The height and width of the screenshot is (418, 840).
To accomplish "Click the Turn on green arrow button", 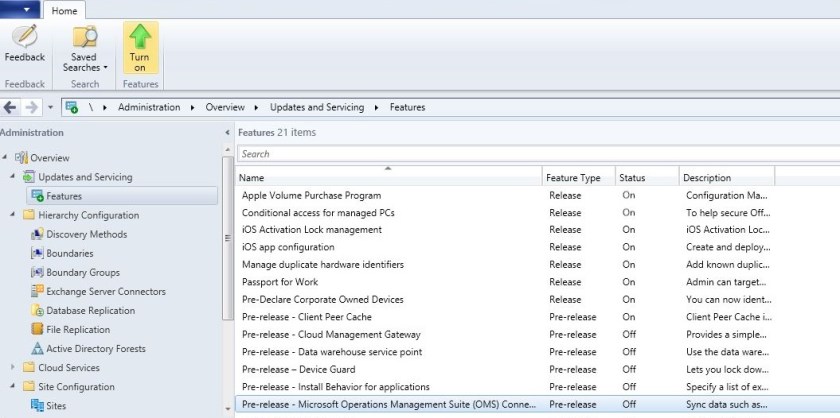I will 140,38.
